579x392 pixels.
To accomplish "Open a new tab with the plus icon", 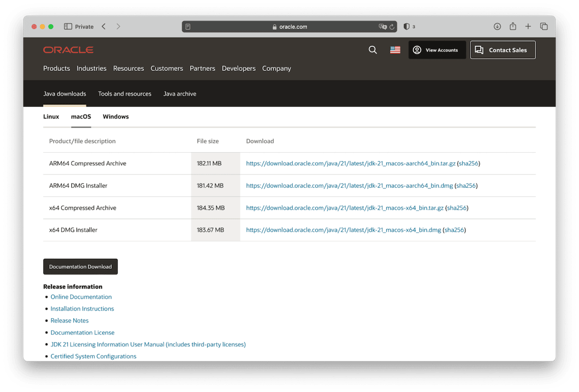I will [x=528, y=27].
